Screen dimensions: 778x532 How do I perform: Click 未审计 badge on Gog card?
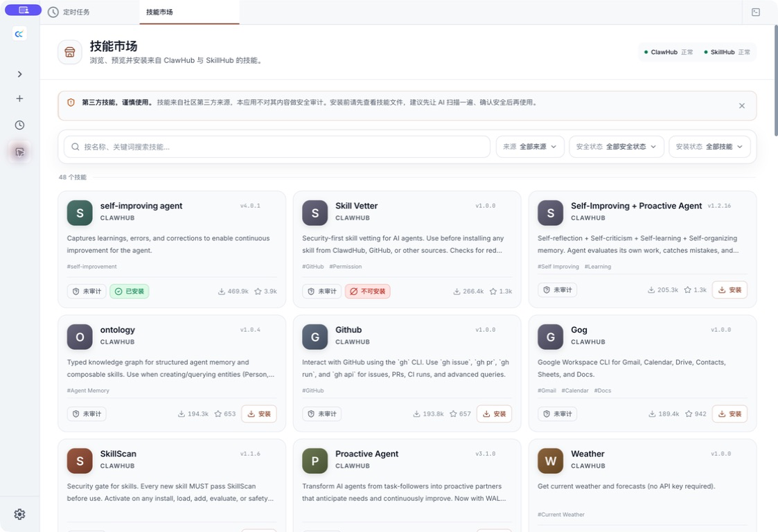[x=558, y=414]
